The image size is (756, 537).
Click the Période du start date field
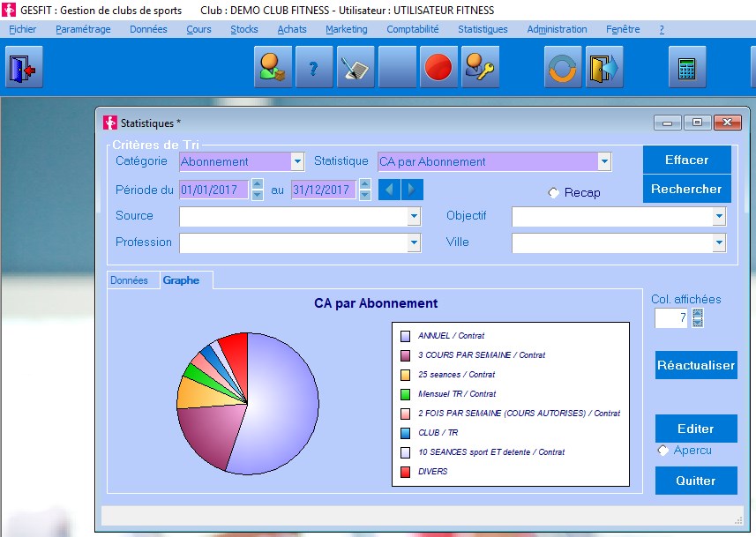point(213,190)
